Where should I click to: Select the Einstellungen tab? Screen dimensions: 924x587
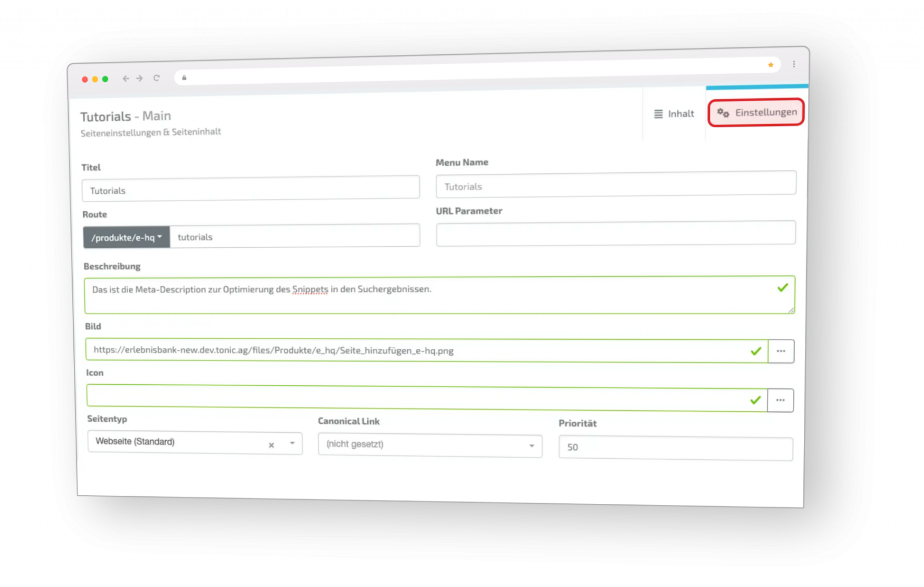click(757, 113)
